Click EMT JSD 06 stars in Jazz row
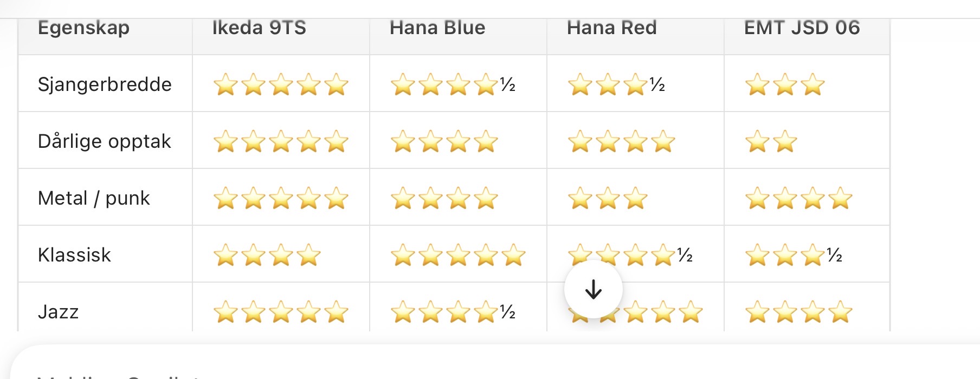Image resolution: width=980 pixels, height=379 pixels. pyautogui.click(x=798, y=312)
